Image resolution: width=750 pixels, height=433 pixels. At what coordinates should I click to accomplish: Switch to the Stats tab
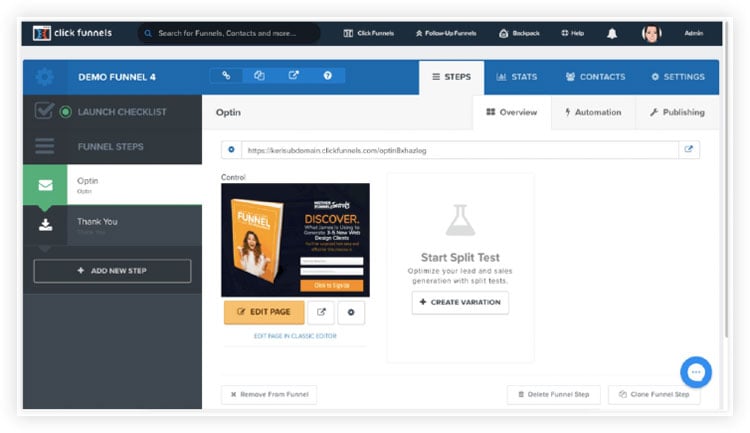point(517,77)
